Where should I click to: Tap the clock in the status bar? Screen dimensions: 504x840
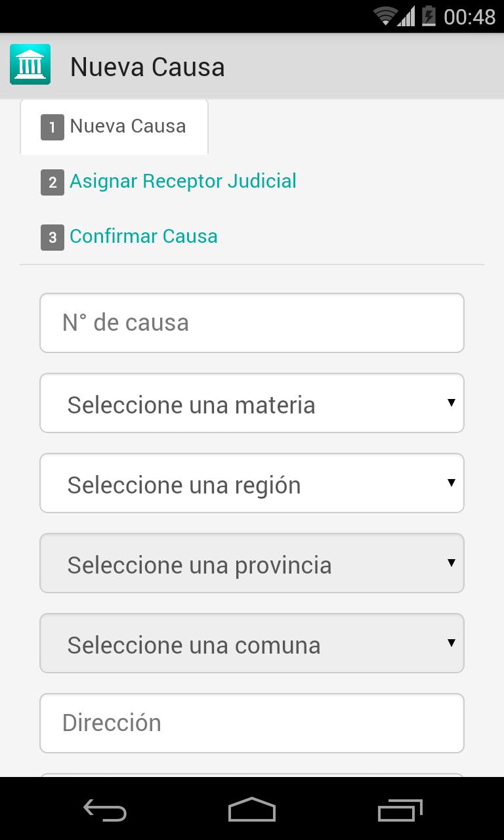tap(469, 16)
